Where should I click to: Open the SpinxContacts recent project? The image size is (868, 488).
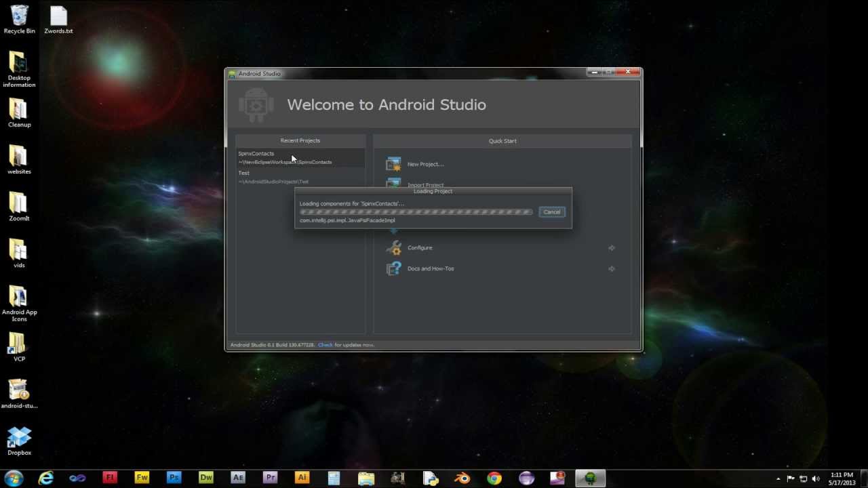300,158
